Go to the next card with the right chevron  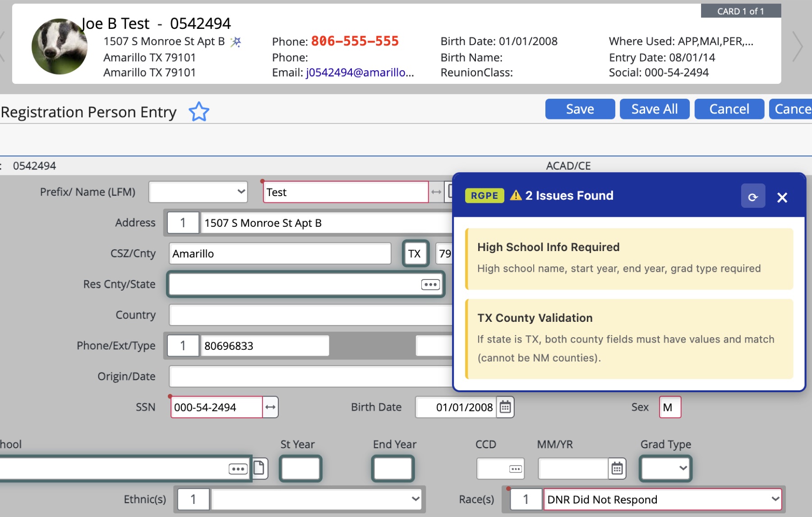798,46
